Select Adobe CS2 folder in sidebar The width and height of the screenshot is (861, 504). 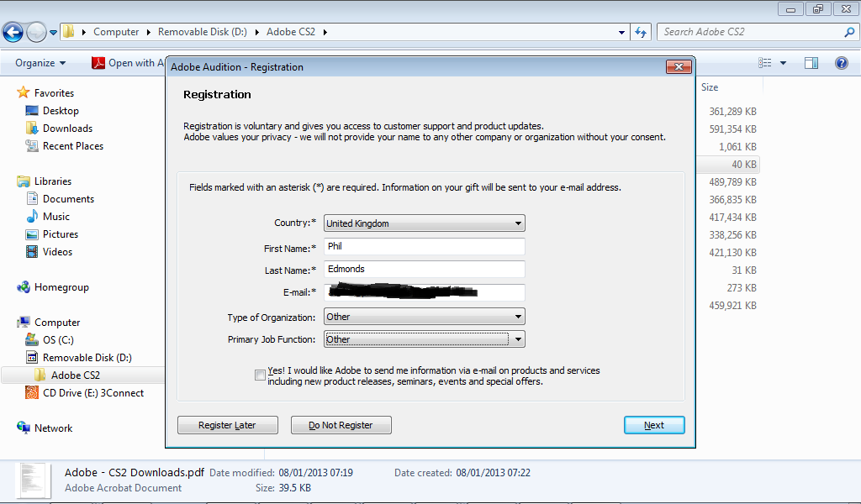75,375
